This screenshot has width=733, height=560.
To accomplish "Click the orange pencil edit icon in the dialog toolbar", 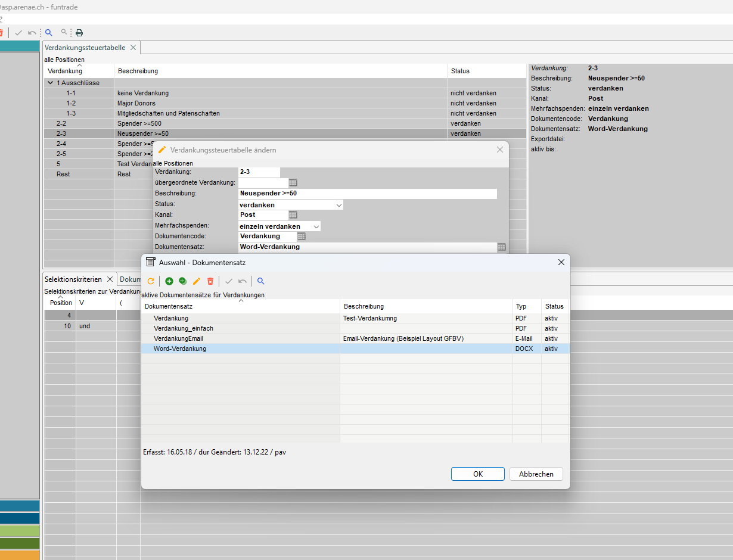I will pos(197,281).
